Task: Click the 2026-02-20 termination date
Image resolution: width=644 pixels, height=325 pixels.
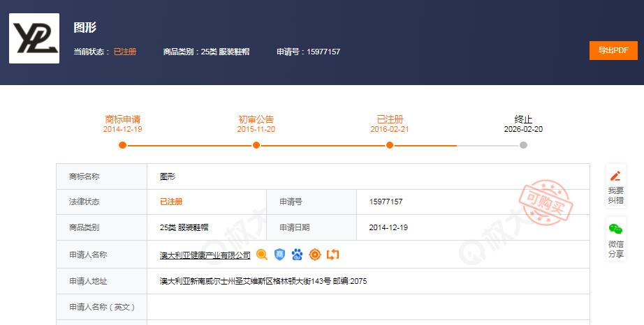Action: [x=523, y=129]
